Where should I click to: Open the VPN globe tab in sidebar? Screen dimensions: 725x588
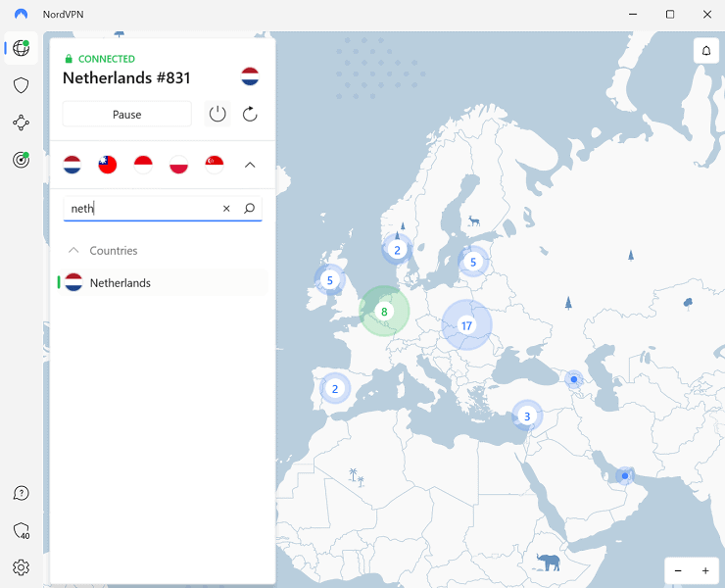tap(21, 48)
